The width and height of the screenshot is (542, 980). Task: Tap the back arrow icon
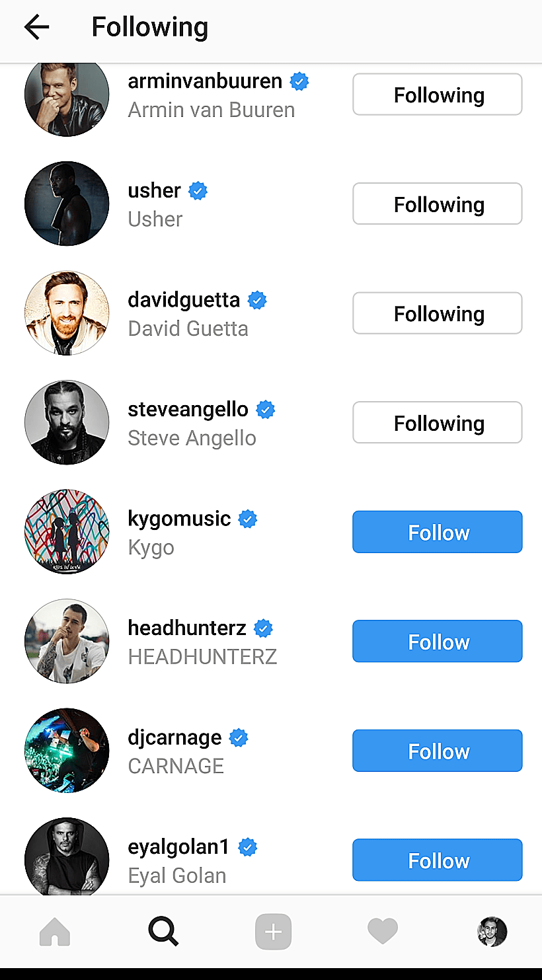(37, 27)
